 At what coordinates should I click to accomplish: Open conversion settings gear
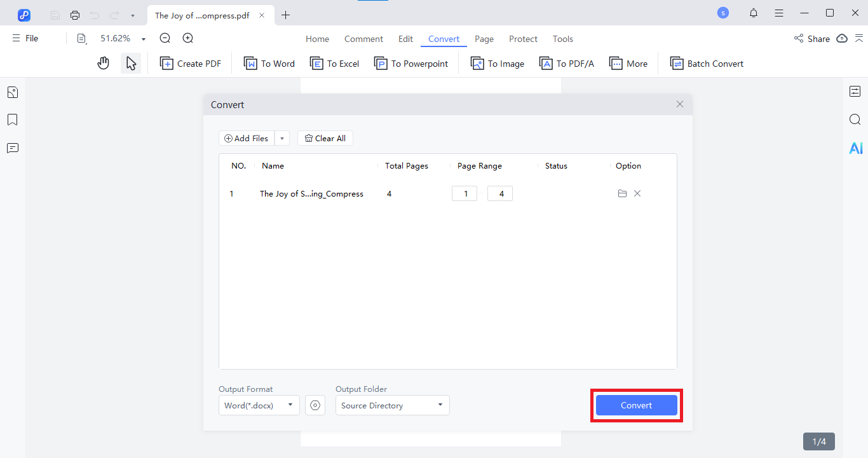[315, 405]
